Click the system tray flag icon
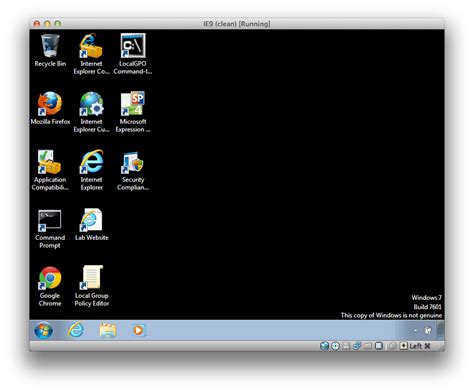The image size is (474, 392). click(428, 330)
